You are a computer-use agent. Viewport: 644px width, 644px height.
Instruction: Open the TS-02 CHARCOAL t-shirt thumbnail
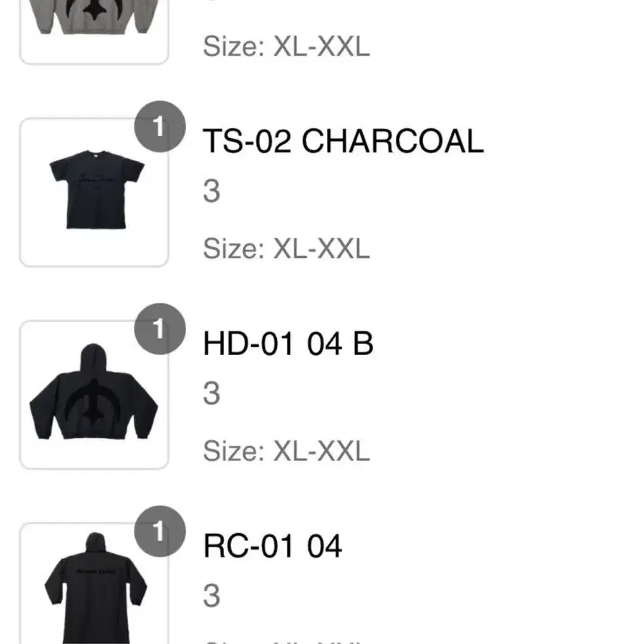[94, 192]
